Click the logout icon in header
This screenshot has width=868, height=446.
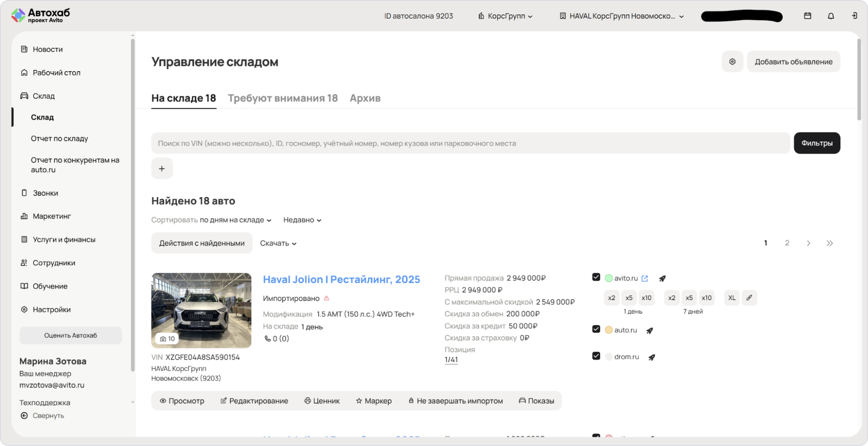click(854, 16)
